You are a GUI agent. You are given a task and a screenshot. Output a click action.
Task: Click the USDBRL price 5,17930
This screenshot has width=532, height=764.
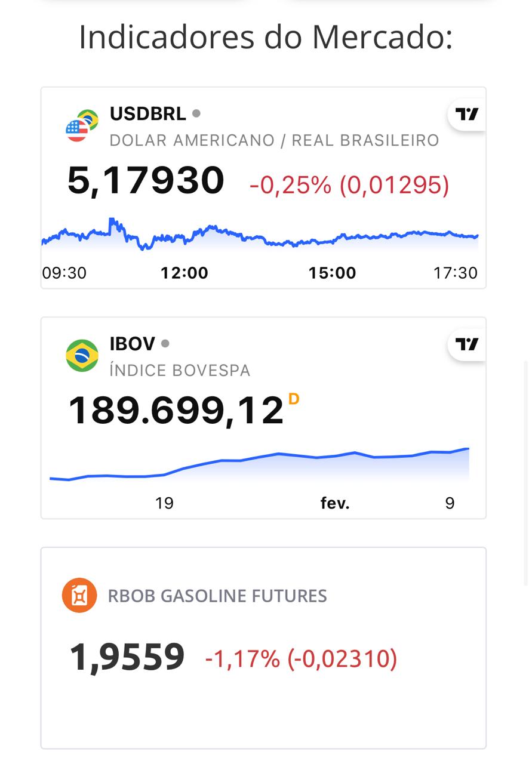(146, 180)
